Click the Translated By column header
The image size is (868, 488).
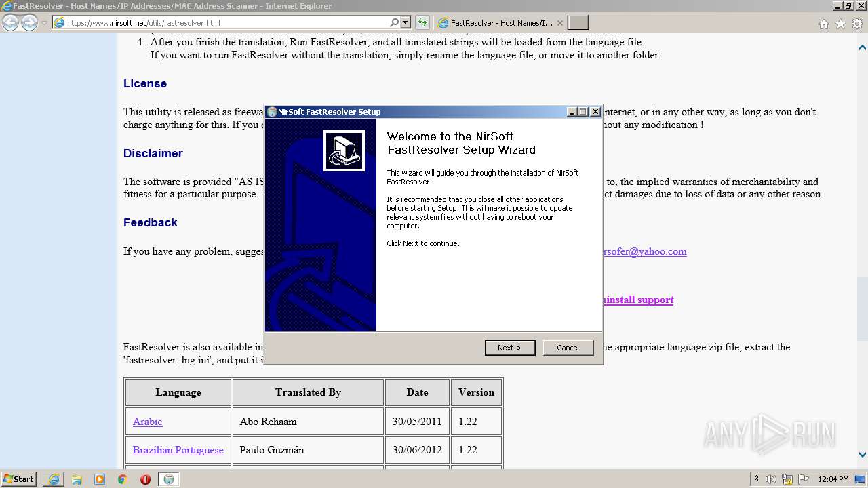point(308,392)
